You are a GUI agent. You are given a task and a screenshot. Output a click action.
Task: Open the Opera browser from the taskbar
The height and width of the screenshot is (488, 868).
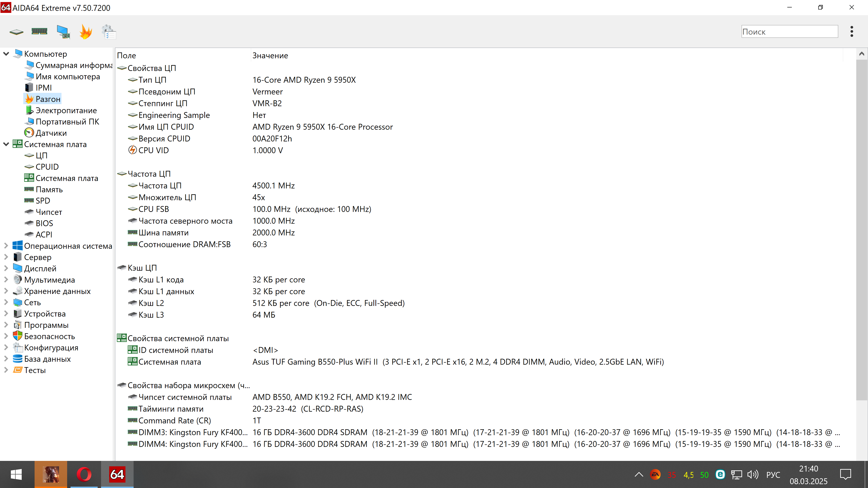pos(84,474)
